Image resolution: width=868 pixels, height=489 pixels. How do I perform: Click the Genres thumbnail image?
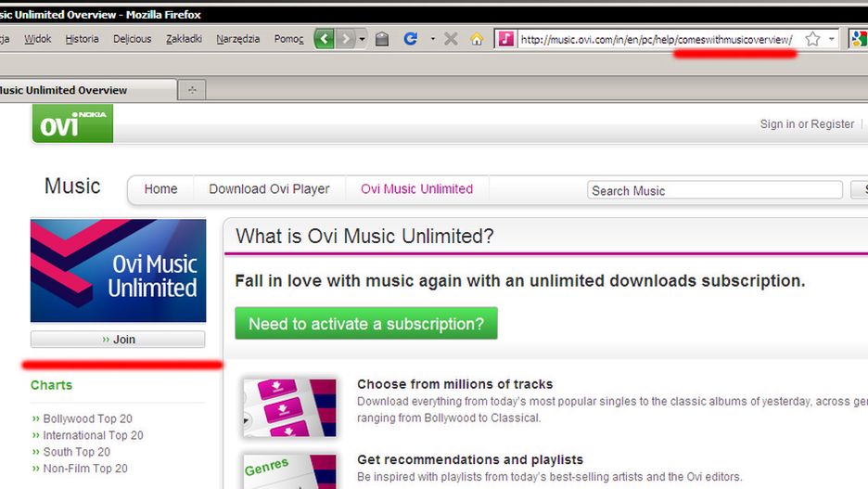[289, 471]
